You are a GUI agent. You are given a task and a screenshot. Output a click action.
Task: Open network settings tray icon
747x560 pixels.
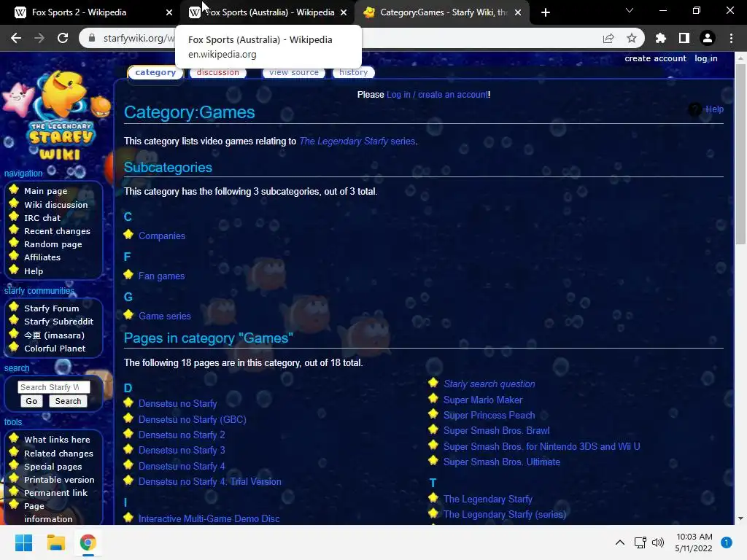tap(640, 542)
